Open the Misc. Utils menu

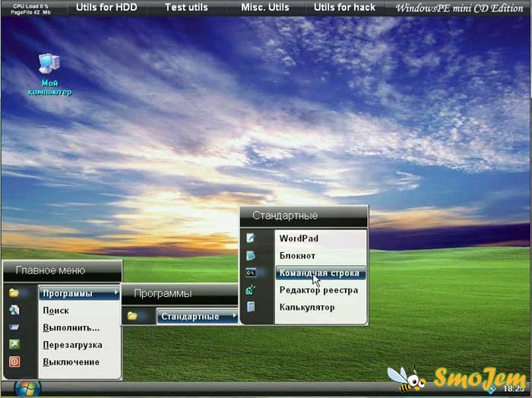coord(265,8)
